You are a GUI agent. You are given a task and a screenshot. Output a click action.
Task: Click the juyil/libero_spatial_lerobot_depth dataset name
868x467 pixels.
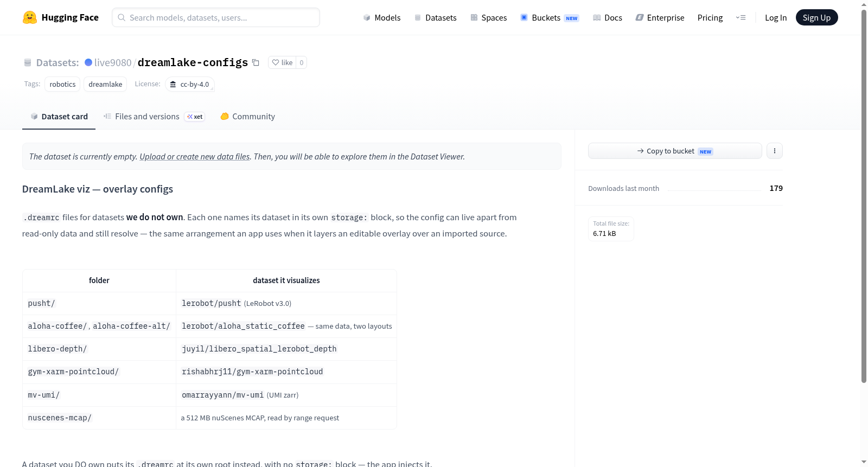coord(259,349)
